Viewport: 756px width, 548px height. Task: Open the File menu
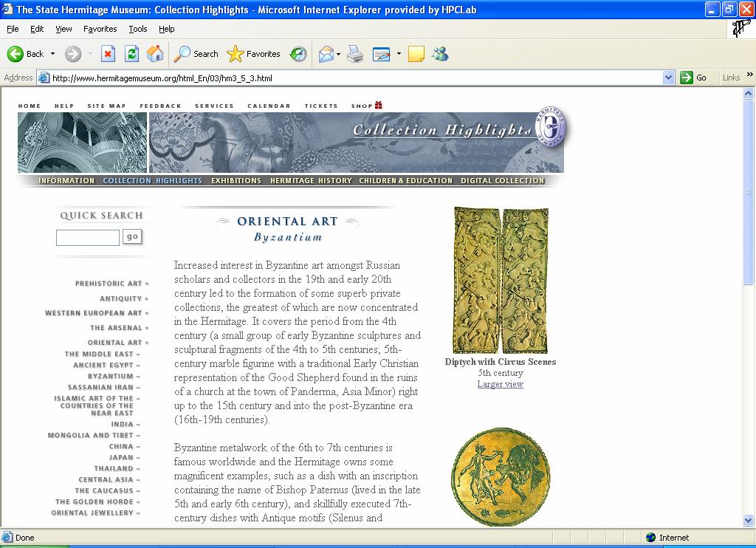[13, 29]
